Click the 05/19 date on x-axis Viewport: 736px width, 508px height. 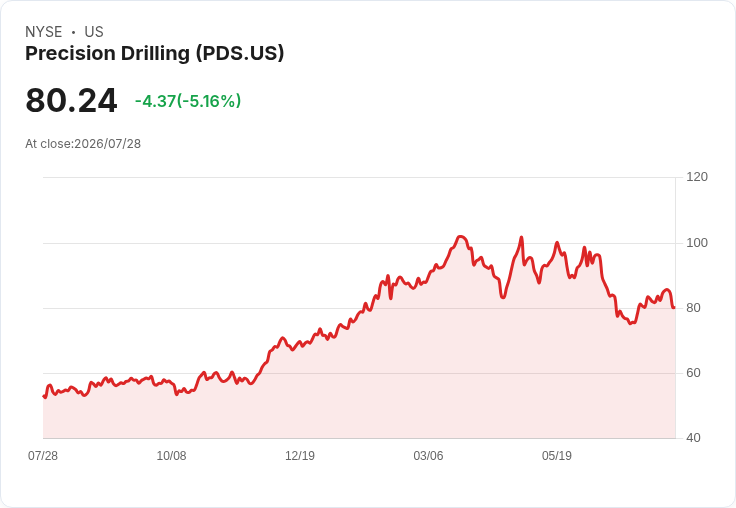tap(557, 455)
